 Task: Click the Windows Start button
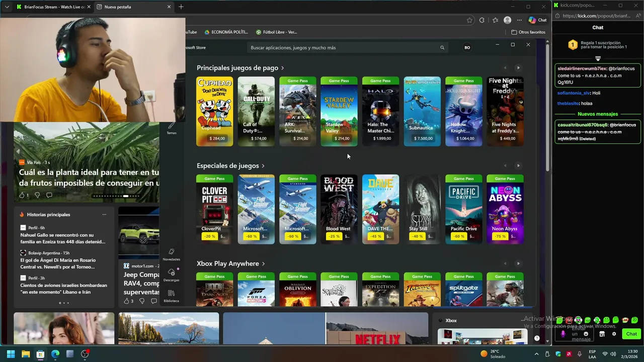(11, 354)
